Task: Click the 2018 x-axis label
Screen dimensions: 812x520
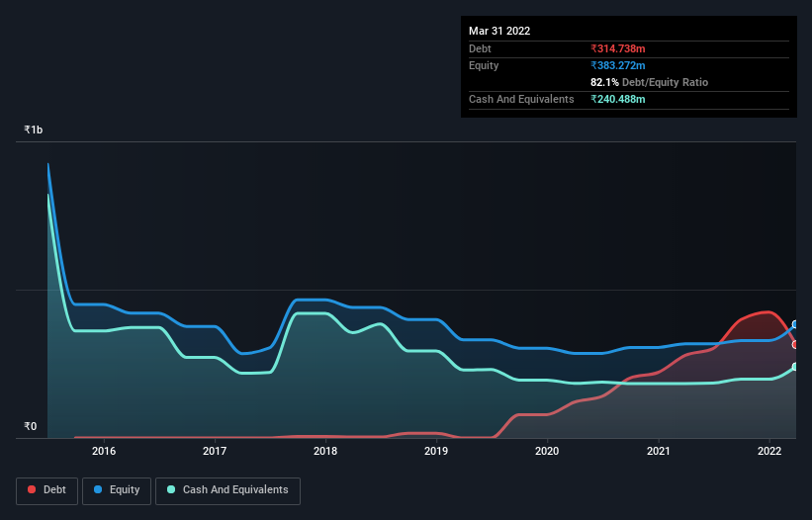Action: tap(325, 451)
